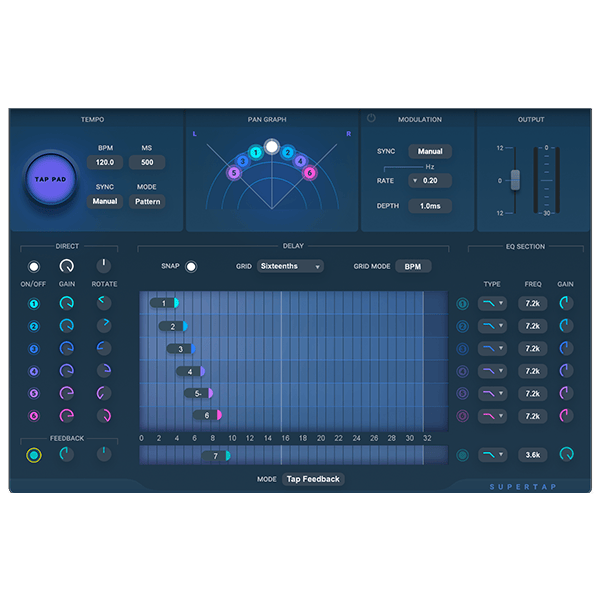Toggle EQ enable for feedback row
600x600 pixels.
(463, 455)
